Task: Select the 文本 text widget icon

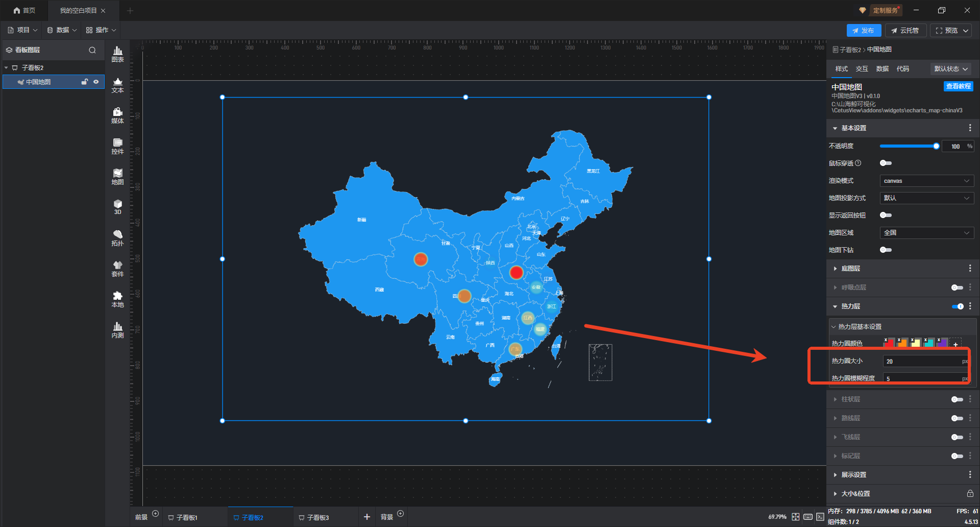Action: coord(117,85)
